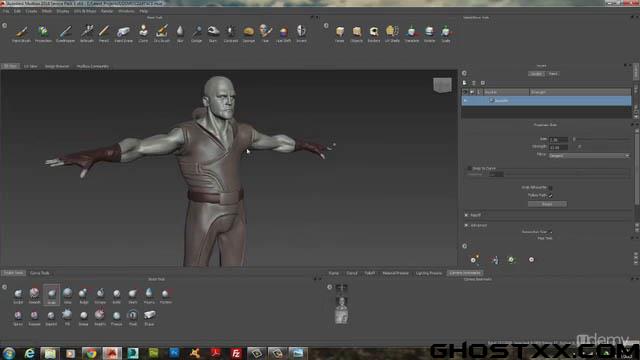Pick the Freeze sculpt tool
Image resolution: width=640 pixels, height=360 pixels.
pos(116,317)
